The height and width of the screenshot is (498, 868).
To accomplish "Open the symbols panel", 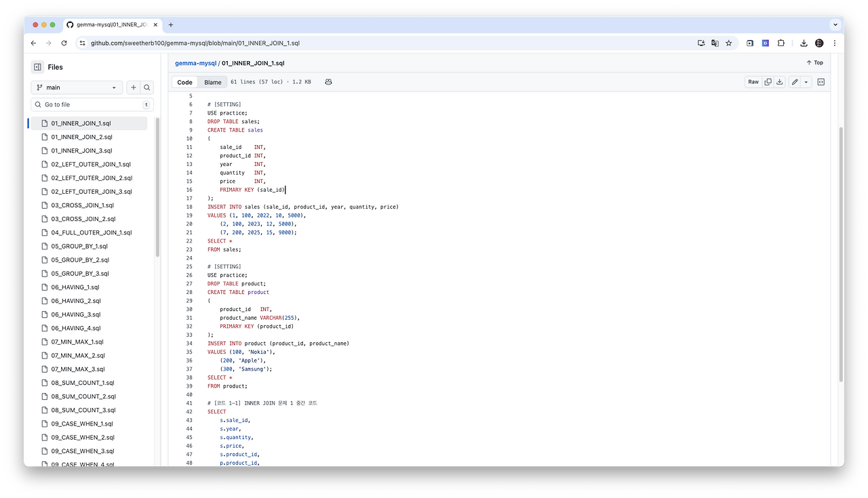I will [821, 82].
